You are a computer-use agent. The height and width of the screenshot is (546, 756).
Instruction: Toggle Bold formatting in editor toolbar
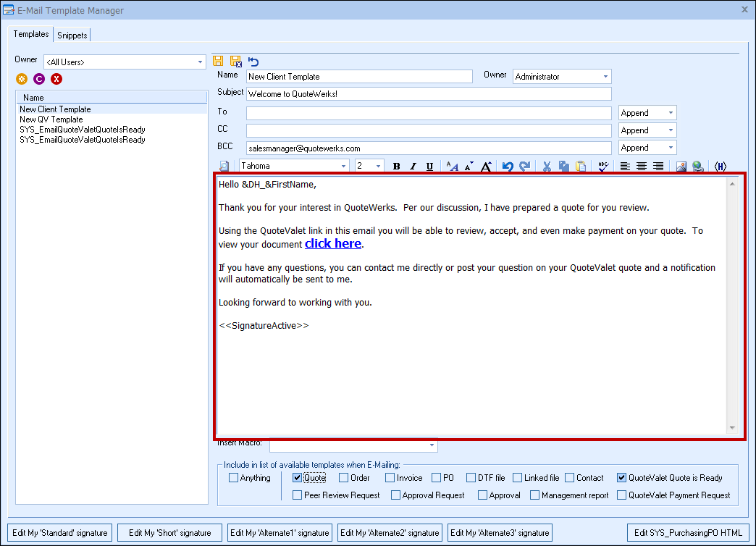pos(396,167)
